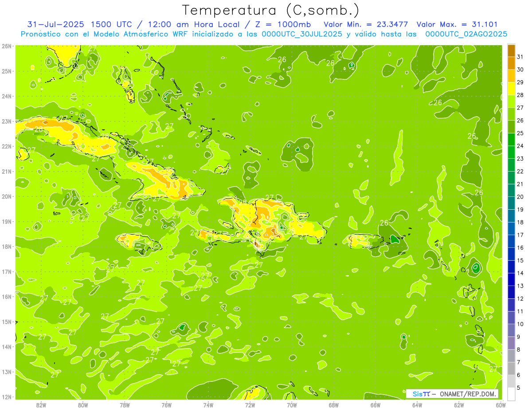Click the 13N latitude axis label
Screen dimensions: 532x411
[7, 372]
